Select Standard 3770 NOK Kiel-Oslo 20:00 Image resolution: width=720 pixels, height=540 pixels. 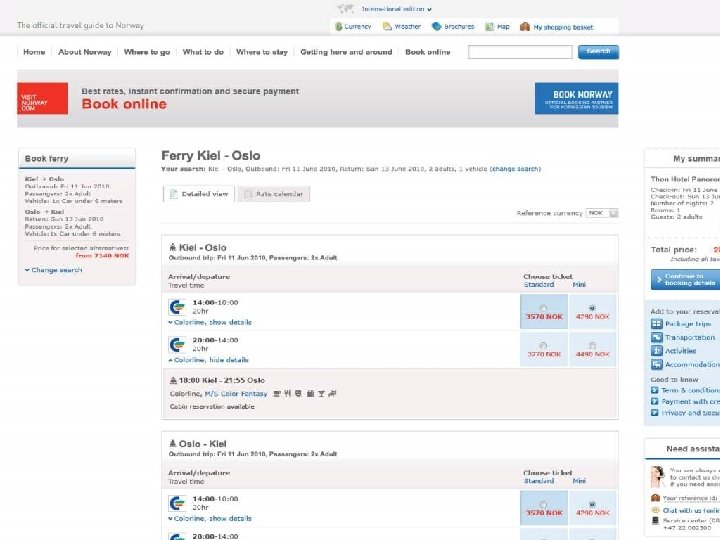(x=543, y=345)
